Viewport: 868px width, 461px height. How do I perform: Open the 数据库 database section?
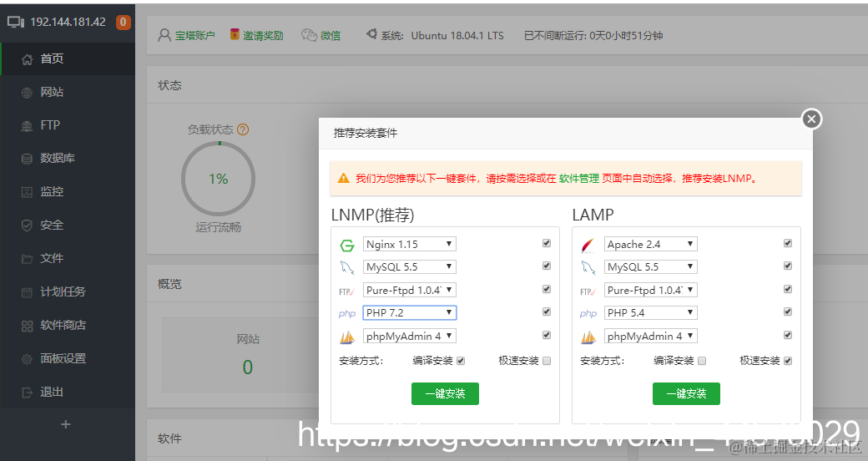pos(68,159)
